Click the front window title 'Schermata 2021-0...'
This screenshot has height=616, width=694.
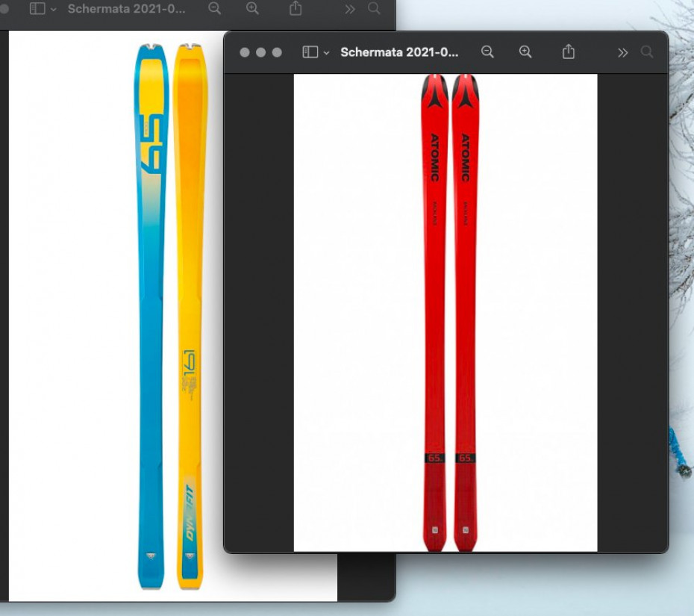399,52
